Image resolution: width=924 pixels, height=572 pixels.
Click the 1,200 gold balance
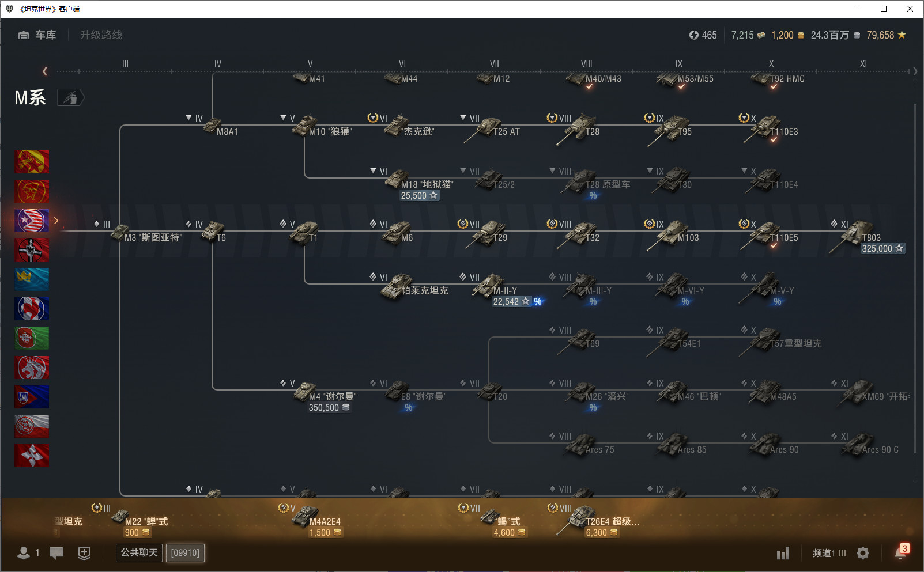(787, 35)
